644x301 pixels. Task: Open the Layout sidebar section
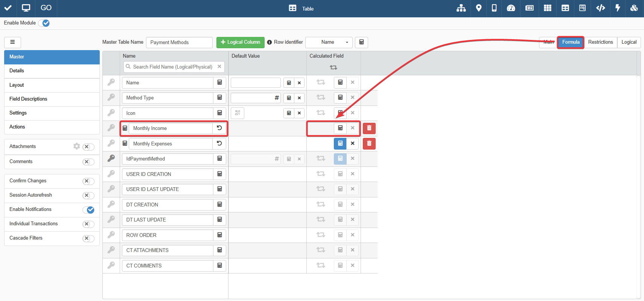click(x=52, y=85)
